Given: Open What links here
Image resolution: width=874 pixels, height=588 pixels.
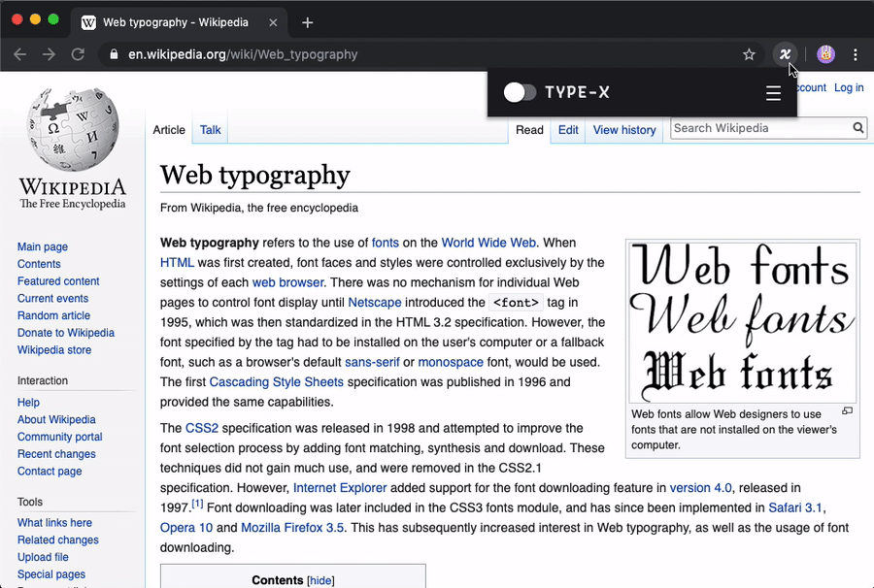Looking at the screenshot, I should point(54,523).
